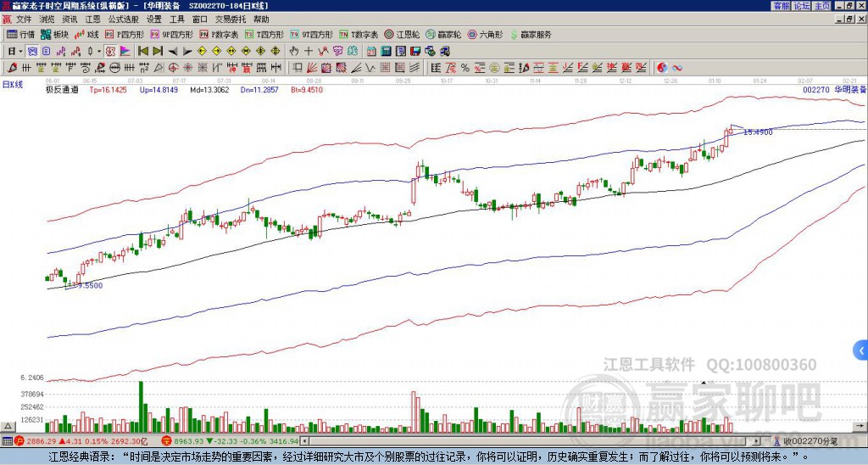Click the Tp=16.1425 value
The image size is (868, 465).
tap(108, 89)
